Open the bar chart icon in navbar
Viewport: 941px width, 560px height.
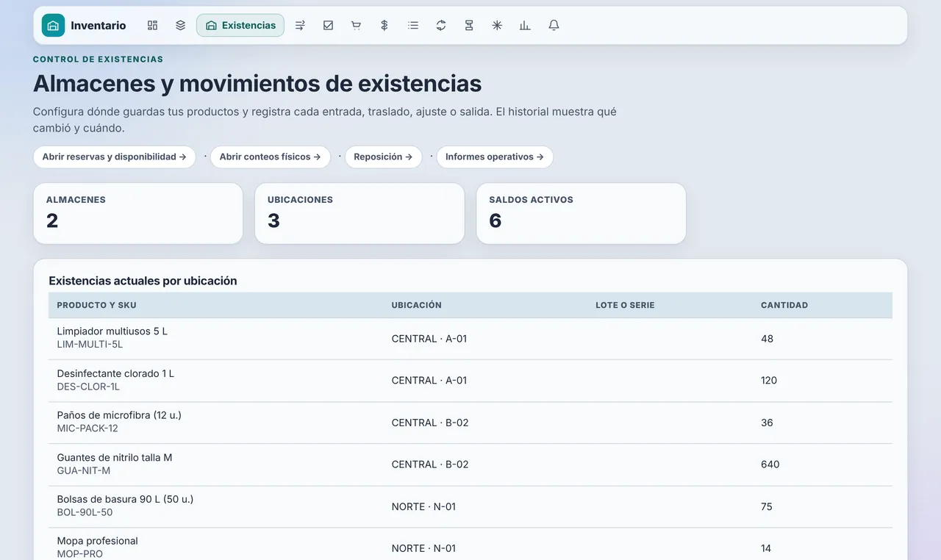pos(525,25)
